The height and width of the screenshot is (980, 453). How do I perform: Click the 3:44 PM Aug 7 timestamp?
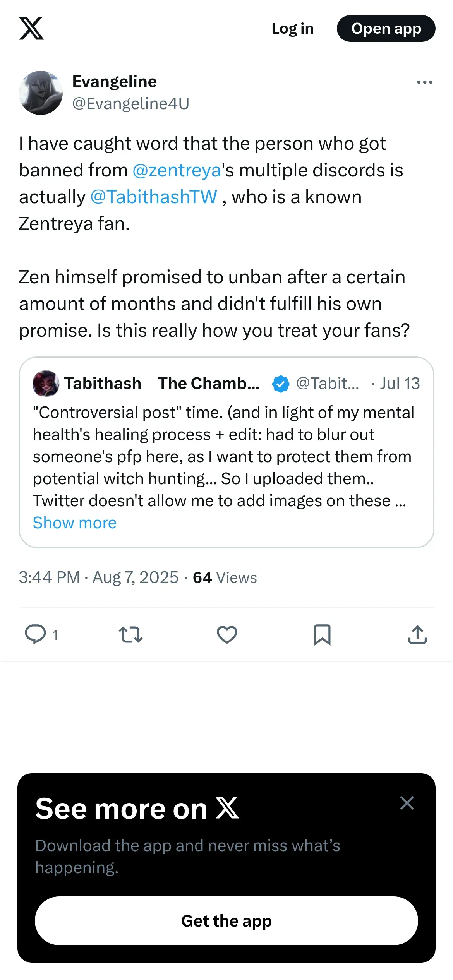pos(99,577)
